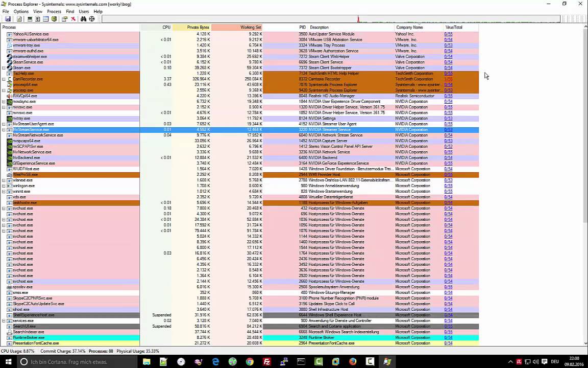588x368 pixels.
Task: Open the Help menu
Action: point(98,12)
